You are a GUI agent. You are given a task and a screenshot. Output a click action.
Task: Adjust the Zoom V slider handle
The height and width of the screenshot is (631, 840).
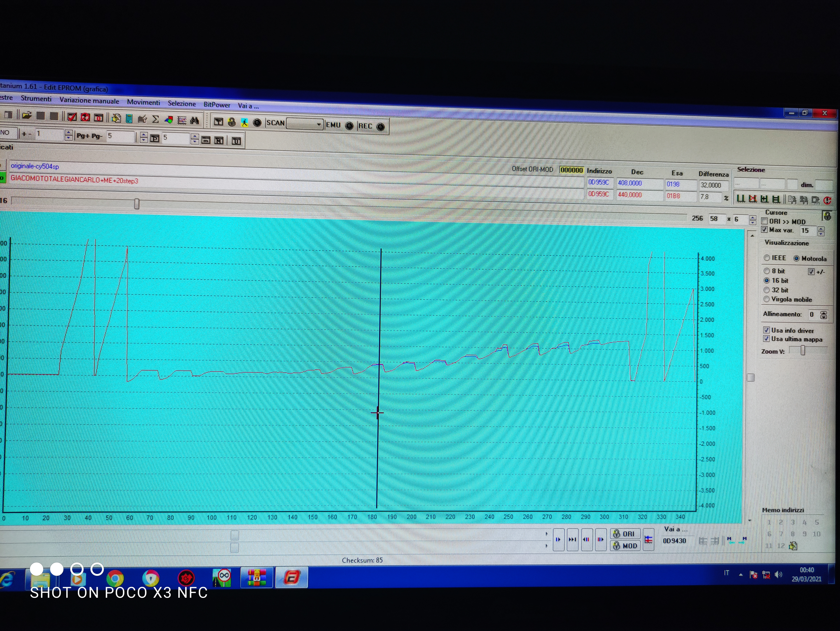pos(803,351)
